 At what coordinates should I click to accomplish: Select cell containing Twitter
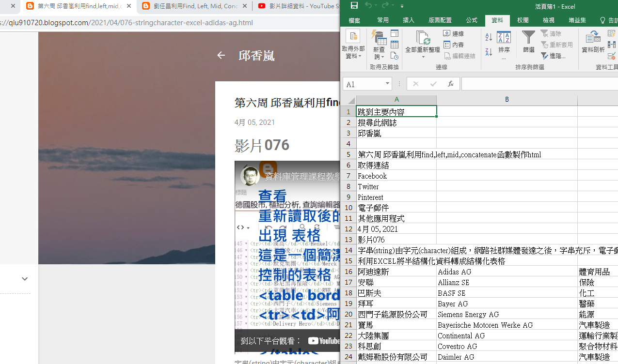pyautogui.click(x=396, y=186)
